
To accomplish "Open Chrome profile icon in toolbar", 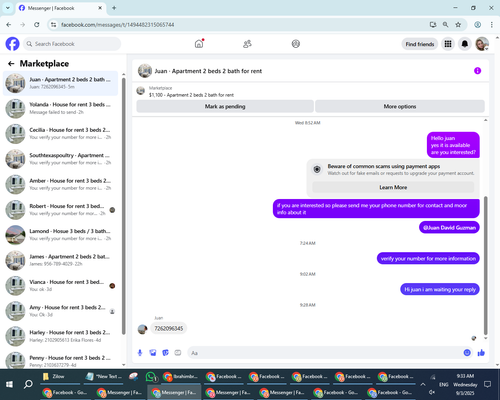I will click(x=478, y=25).
